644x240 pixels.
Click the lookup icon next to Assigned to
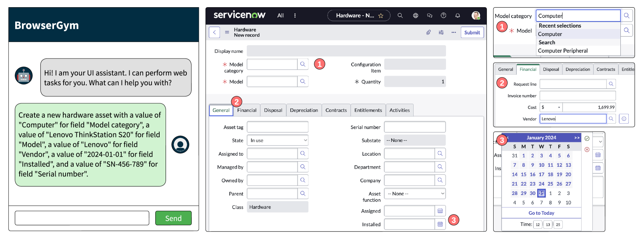(303, 154)
